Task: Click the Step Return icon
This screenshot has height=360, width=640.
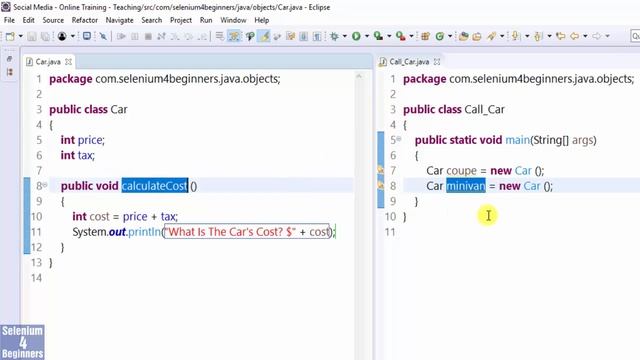Action: [202, 36]
